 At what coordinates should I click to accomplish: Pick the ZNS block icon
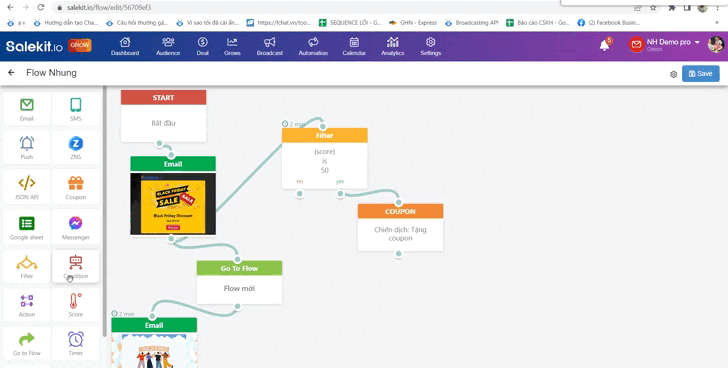click(76, 148)
